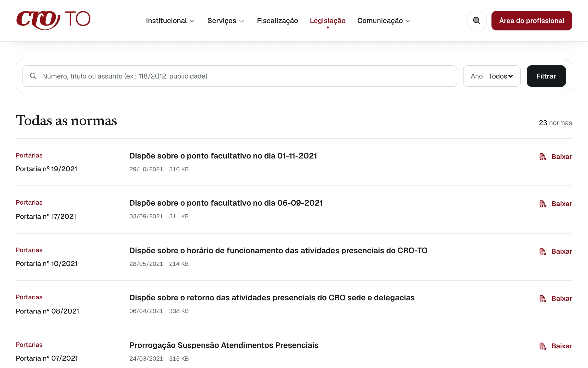Click PDF icon for Portaria nº 08/2021

[x=543, y=299]
